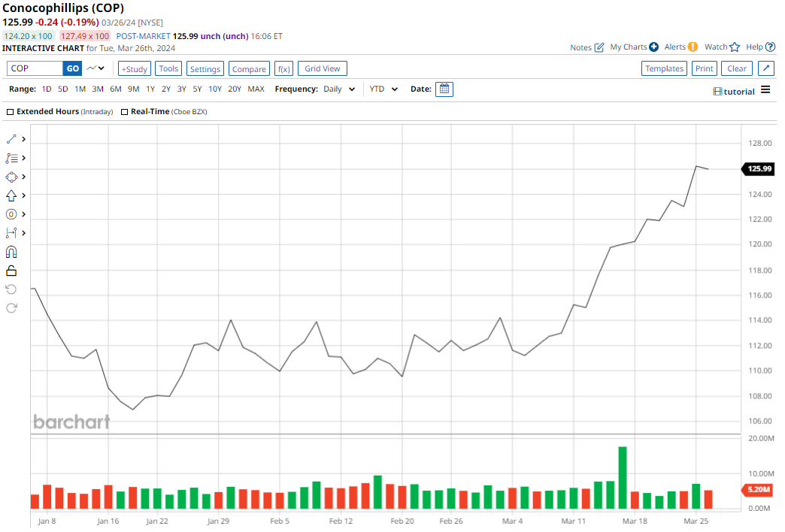Select the arrow marker tool
785x532 pixels.
tap(11, 195)
